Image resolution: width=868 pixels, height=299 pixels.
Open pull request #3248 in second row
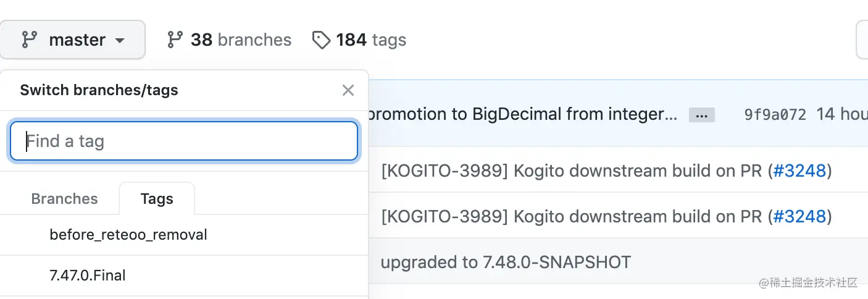799,216
